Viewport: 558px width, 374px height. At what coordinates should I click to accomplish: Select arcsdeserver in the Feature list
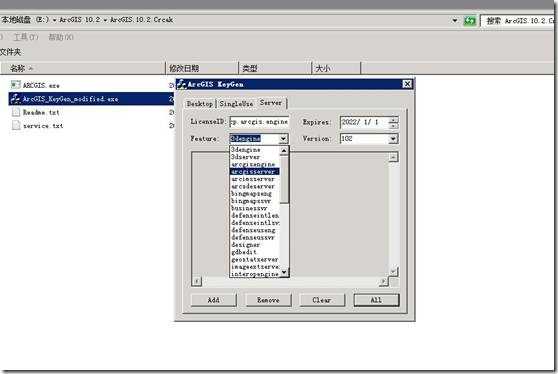[x=255, y=186]
